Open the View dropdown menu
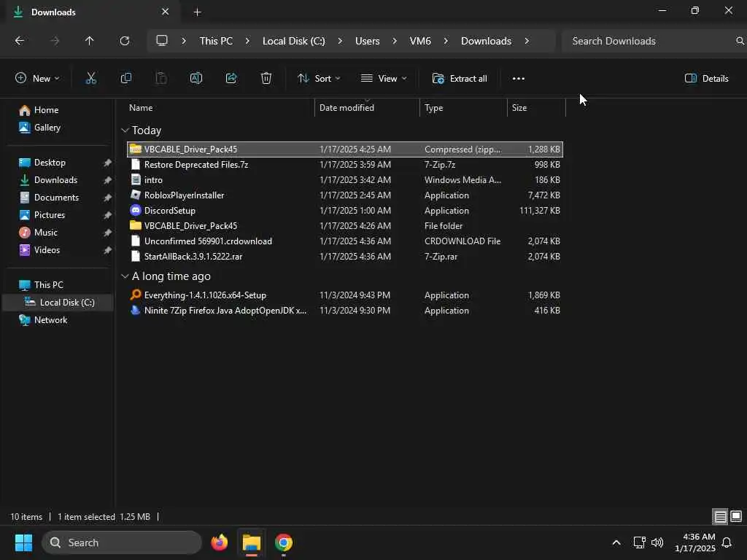This screenshot has width=747, height=560. tap(384, 79)
